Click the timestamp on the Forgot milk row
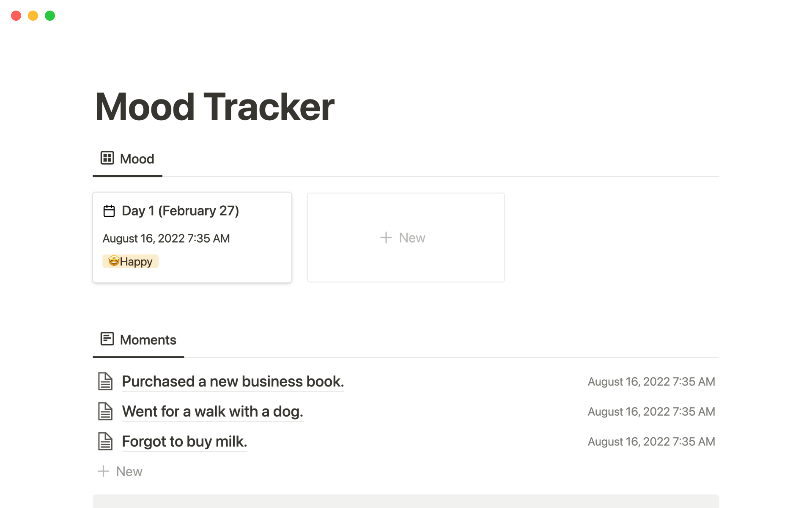Image resolution: width=812 pixels, height=508 pixels. click(x=651, y=442)
